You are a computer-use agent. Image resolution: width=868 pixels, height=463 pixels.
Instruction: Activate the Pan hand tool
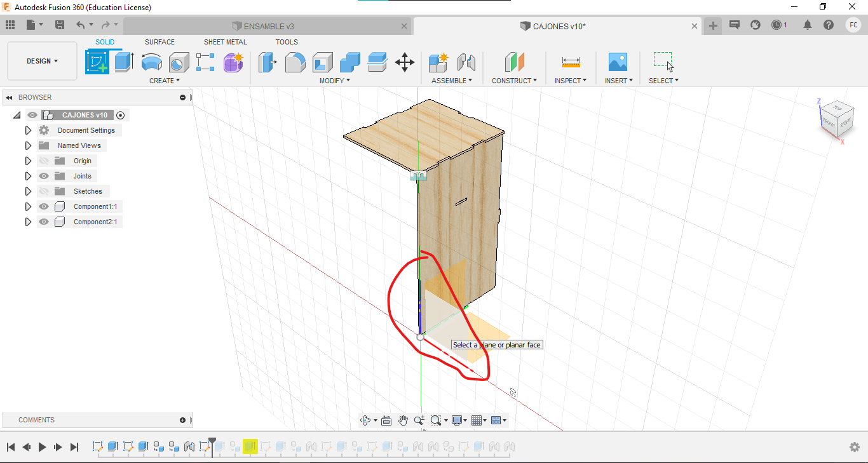pyautogui.click(x=403, y=420)
